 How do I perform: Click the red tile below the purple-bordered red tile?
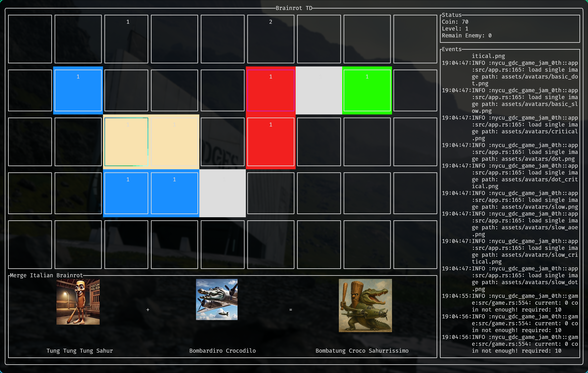click(271, 142)
